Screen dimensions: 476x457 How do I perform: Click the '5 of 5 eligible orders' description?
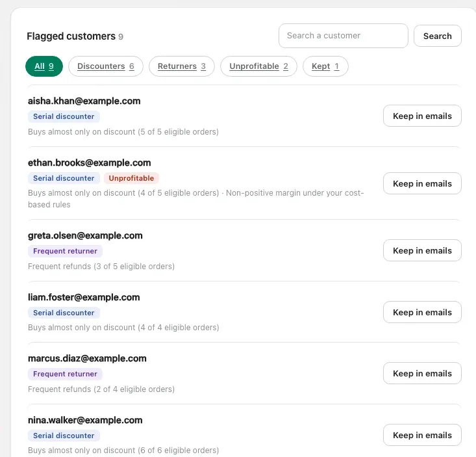tap(123, 132)
